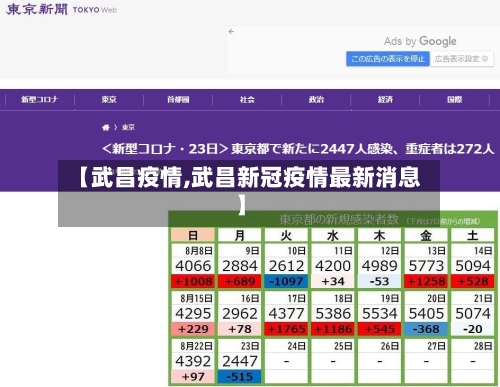This screenshot has width=500, height=387.
Task: Select the 木 column header
Action: tap(380, 235)
